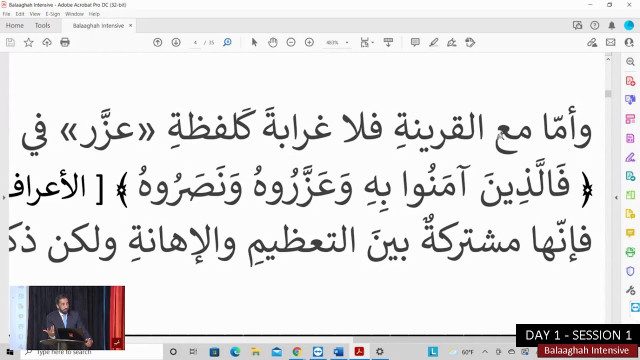The width and height of the screenshot is (640, 360).
Task: Go to the Home tab
Action: point(15,25)
